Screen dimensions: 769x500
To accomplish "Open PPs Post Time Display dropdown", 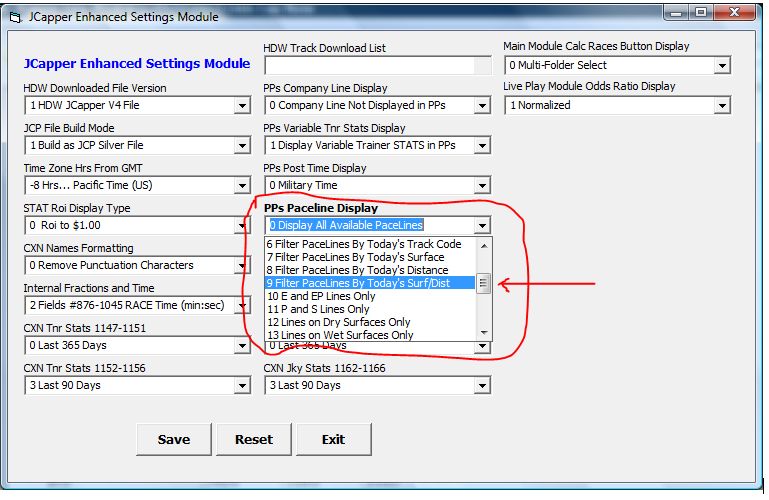I will [482, 186].
